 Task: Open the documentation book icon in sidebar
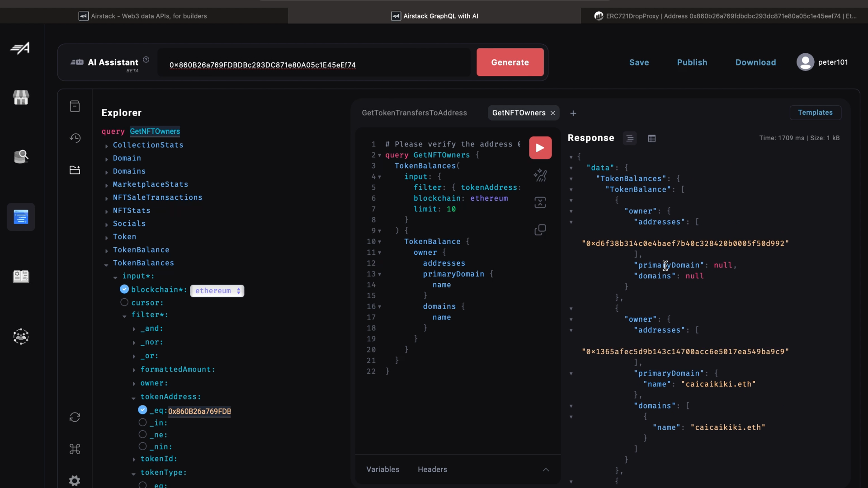(21, 276)
